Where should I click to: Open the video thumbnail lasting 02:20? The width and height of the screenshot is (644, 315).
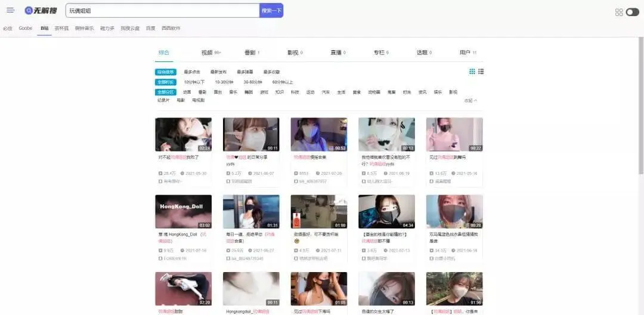(x=183, y=289)
